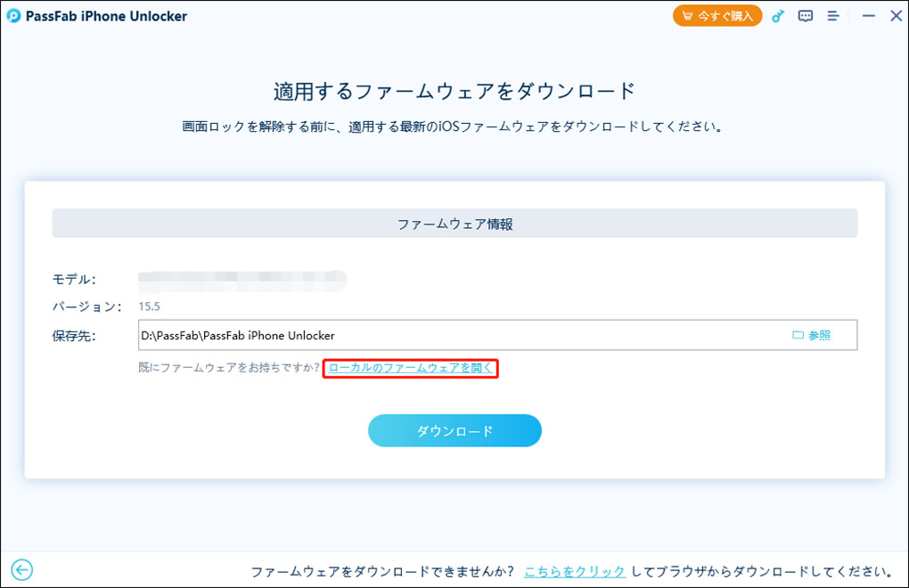Minimize the PassFab window
The height and width of the screenshot is (588, 909).
868,15
